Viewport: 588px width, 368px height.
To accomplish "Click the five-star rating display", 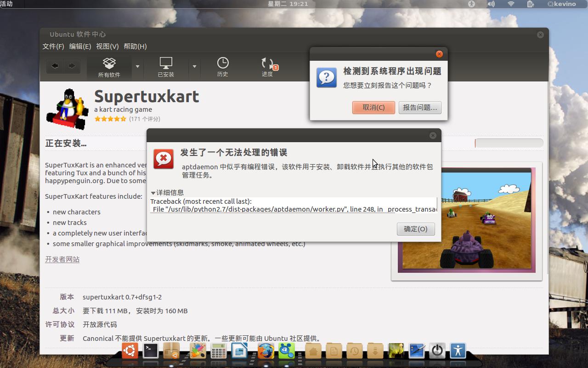I will pos(110,119).
